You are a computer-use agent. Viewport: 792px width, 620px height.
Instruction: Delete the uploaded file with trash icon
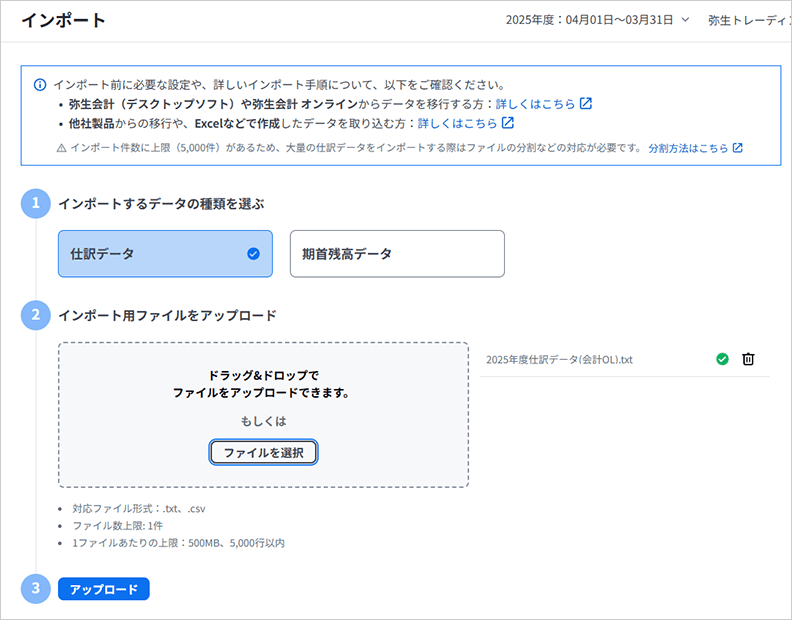tap(748, 360)
